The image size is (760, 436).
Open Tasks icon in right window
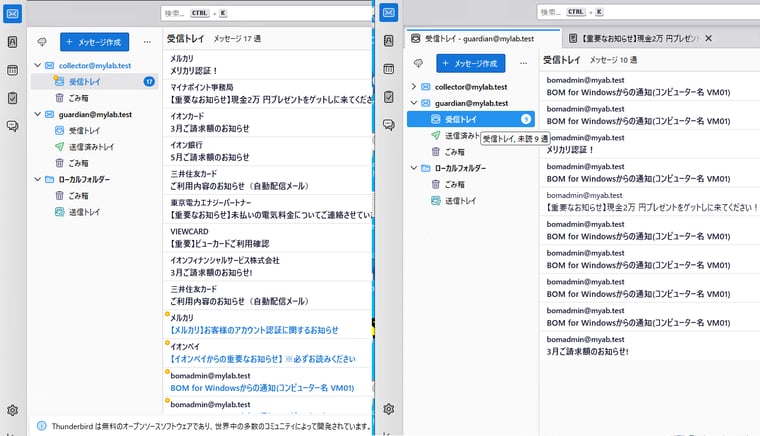point(389,97)
